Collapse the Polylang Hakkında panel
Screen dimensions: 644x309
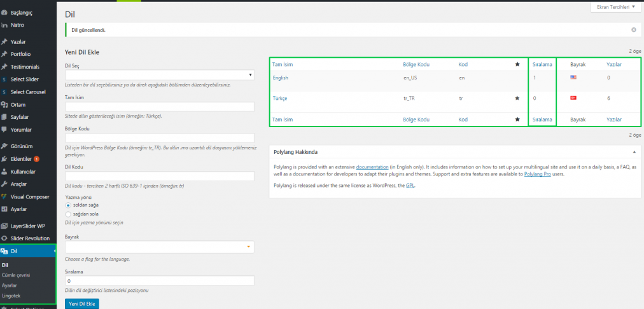(634, 152)
